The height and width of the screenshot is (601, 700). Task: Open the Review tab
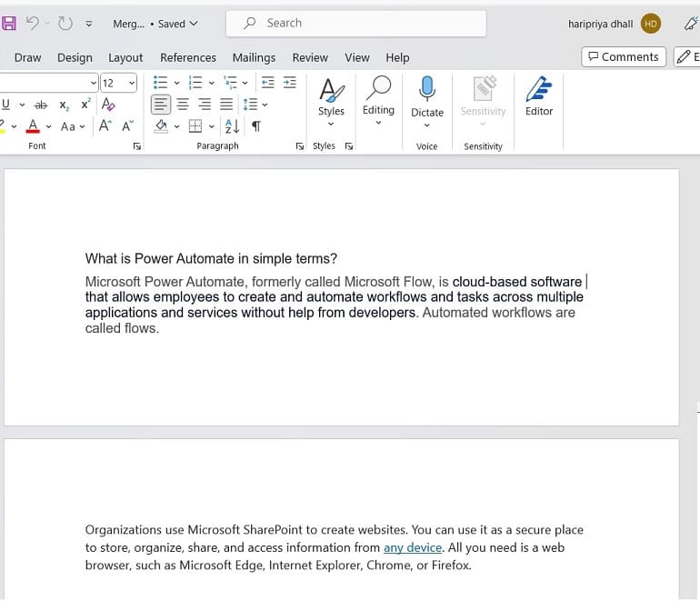point(310,57)
